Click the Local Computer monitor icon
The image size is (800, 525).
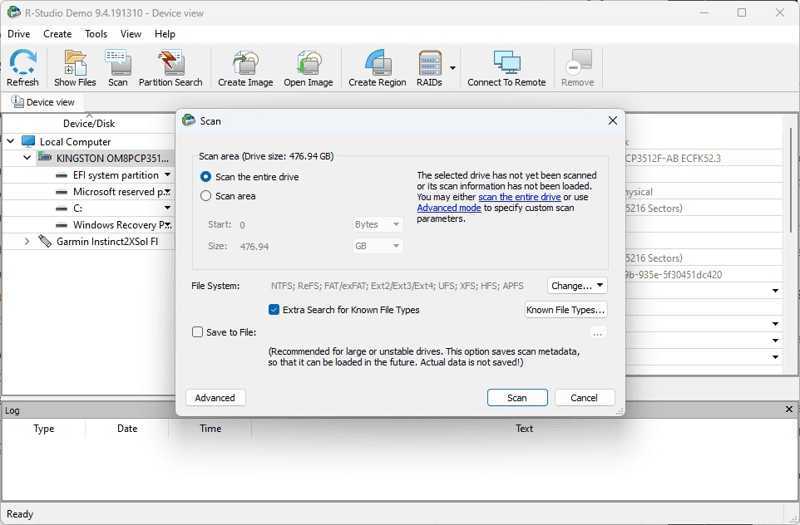pos(29,141)
